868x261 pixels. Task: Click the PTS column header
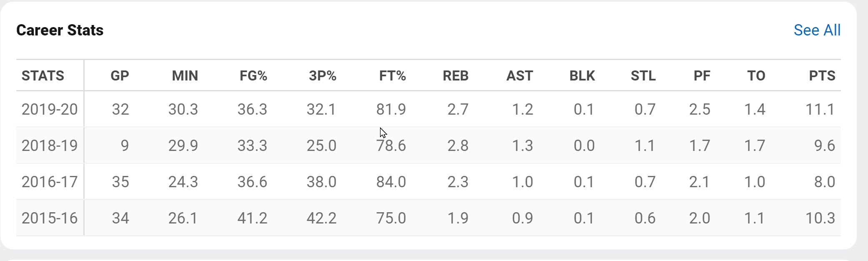(x=822, y=75)
